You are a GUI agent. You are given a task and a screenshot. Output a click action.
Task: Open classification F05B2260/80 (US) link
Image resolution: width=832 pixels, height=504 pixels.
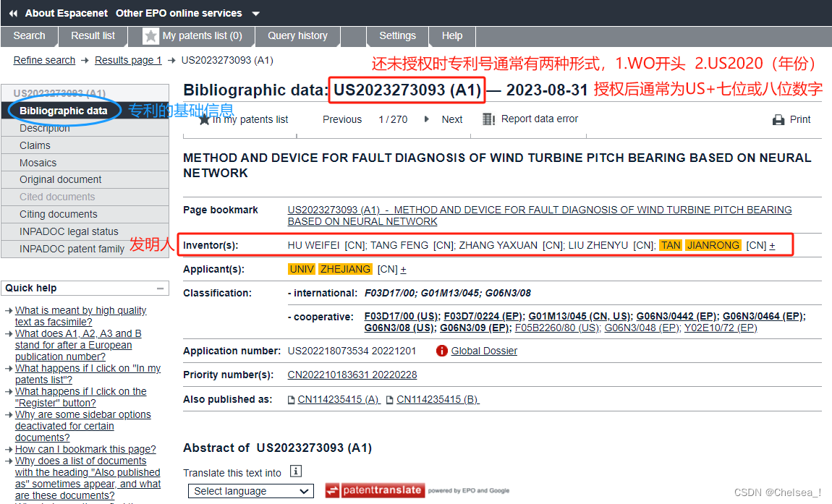tap(557, 328)
